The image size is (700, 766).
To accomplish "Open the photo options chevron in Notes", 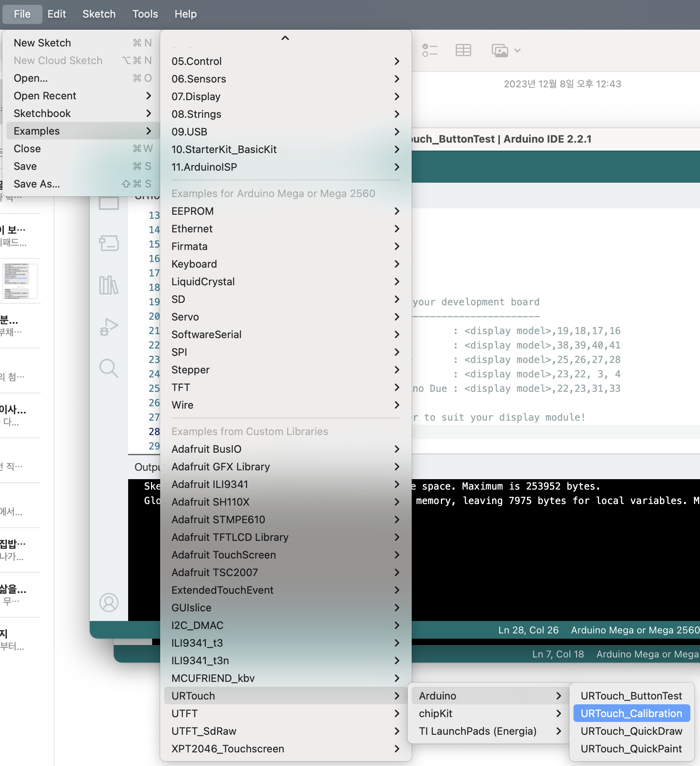I will [518, 51].
